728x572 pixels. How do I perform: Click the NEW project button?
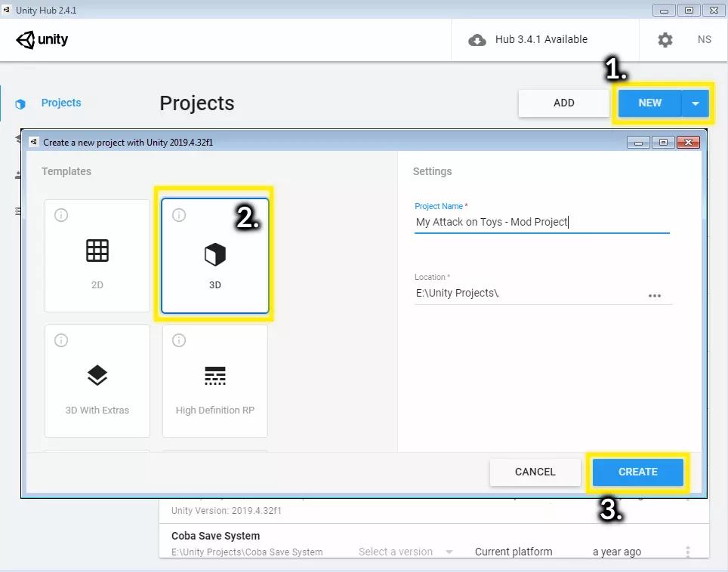coord(649,103)
